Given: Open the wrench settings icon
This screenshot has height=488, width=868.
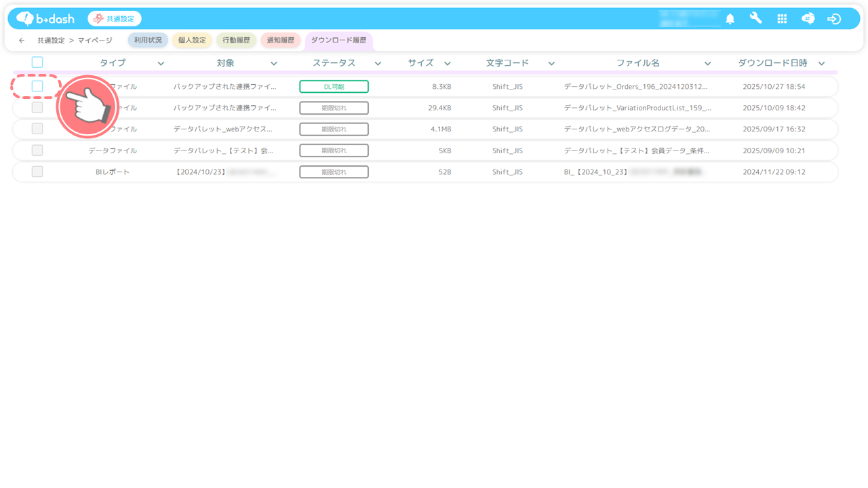Looking at the screenshot, I should [x=755, y=18].
